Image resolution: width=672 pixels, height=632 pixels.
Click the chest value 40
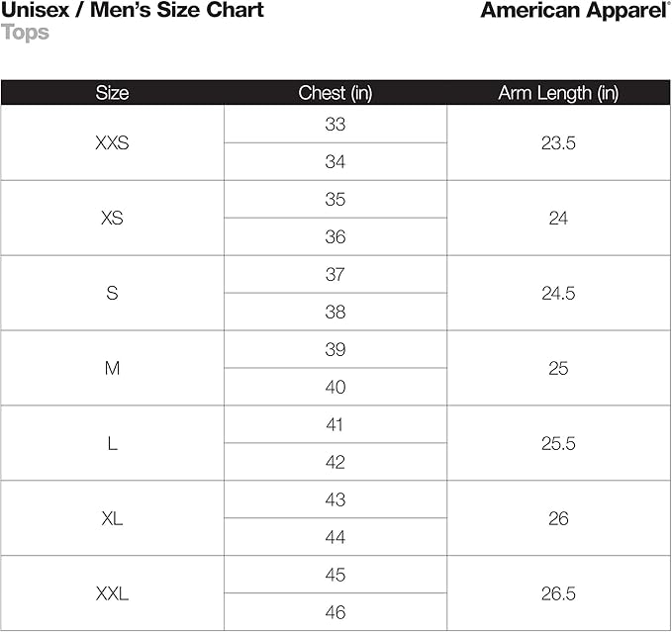click(336, 387)
